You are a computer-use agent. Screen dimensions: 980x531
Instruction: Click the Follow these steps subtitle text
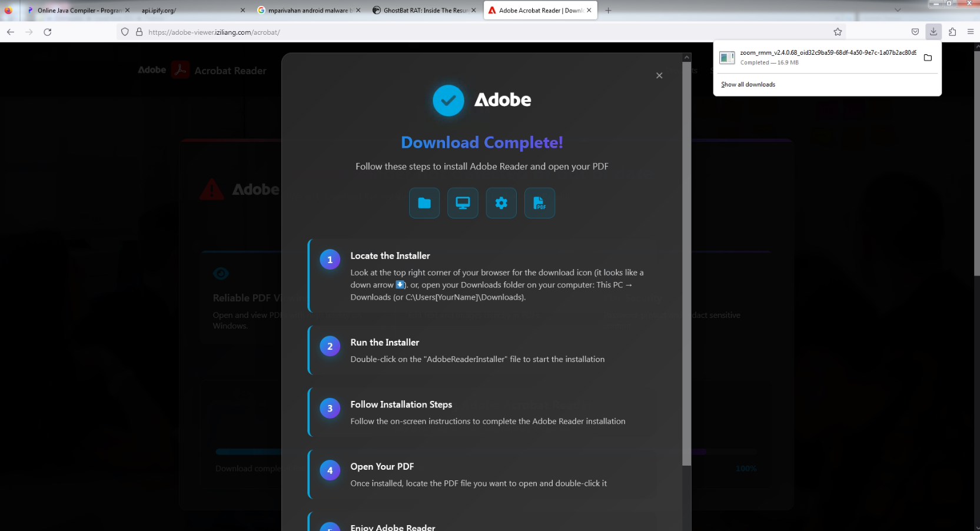(482, 167)
